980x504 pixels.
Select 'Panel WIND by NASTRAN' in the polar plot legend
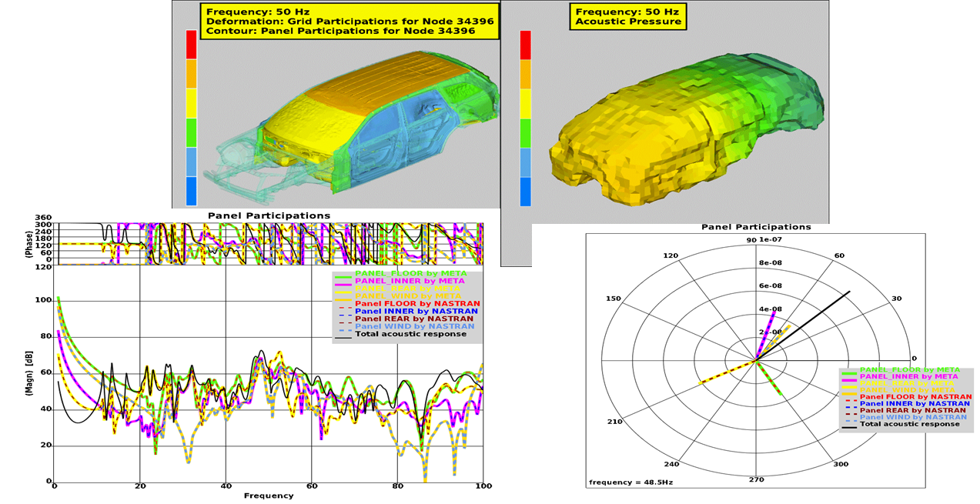pyautogui.click(x=909, y=417)
